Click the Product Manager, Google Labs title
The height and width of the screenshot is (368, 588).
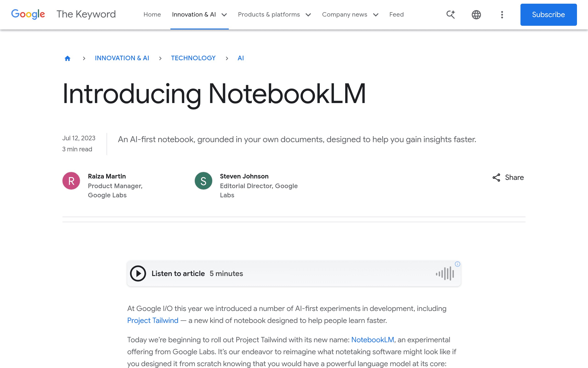115,191
